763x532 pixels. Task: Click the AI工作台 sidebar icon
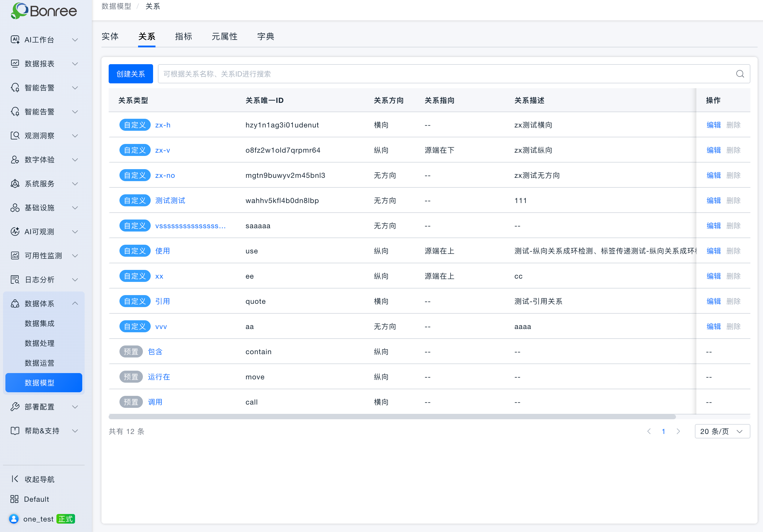pos(15,40)
